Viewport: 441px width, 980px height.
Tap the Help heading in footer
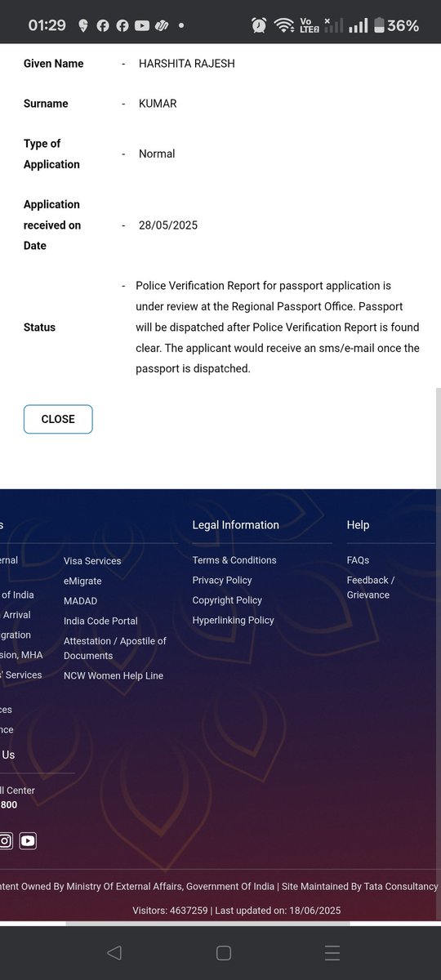click(358, 525)
